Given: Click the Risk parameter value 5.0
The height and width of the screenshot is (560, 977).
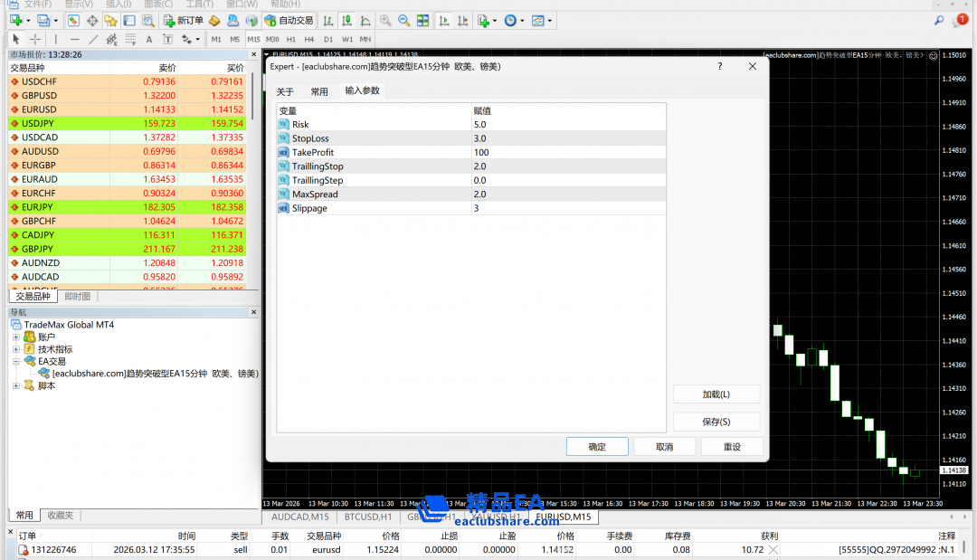Looking at the screenshot, I should coord(479,125).
